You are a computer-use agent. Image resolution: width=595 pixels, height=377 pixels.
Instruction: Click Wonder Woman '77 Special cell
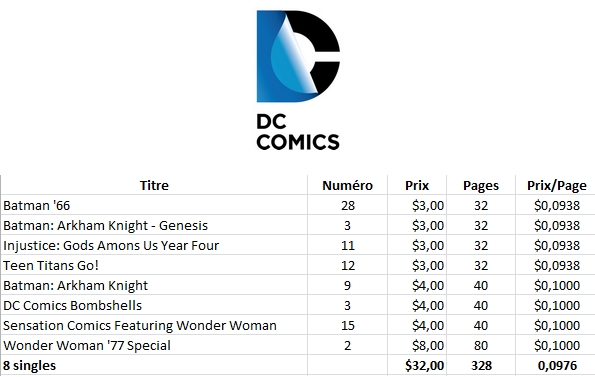point(154,346)
